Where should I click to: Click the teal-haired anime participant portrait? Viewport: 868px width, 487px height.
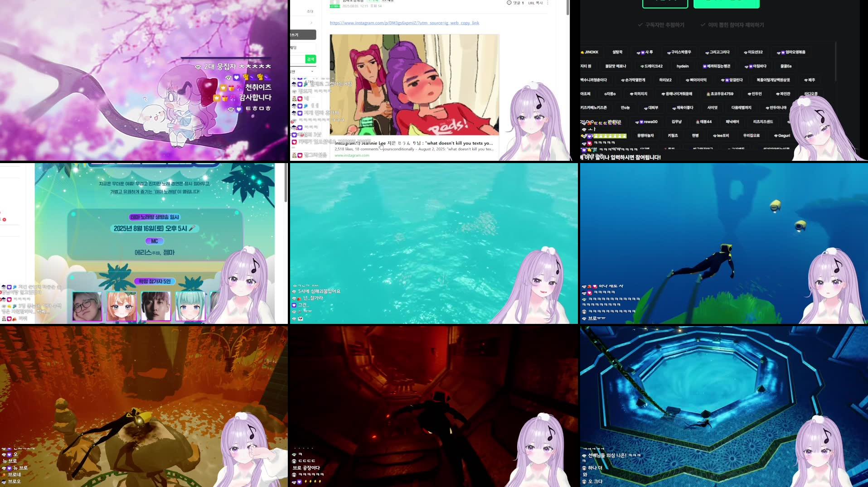(x=190, y=306)
